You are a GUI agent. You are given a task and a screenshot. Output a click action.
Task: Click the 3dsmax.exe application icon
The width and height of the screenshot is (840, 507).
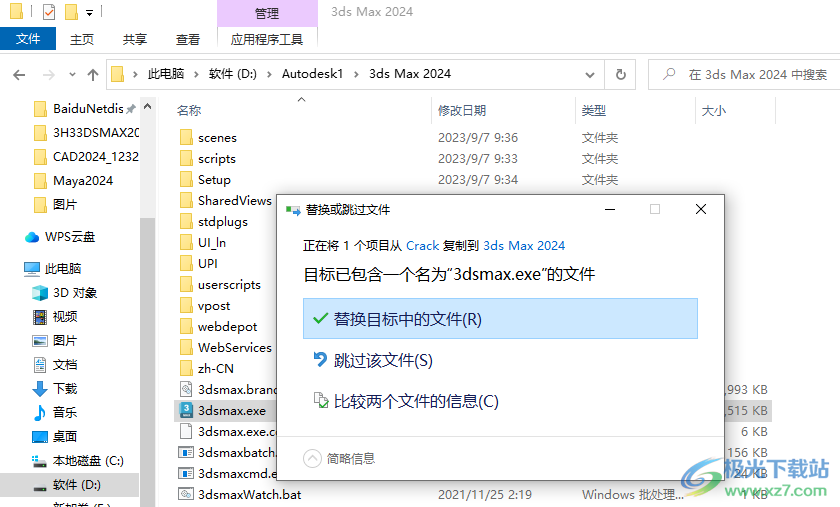186,410
